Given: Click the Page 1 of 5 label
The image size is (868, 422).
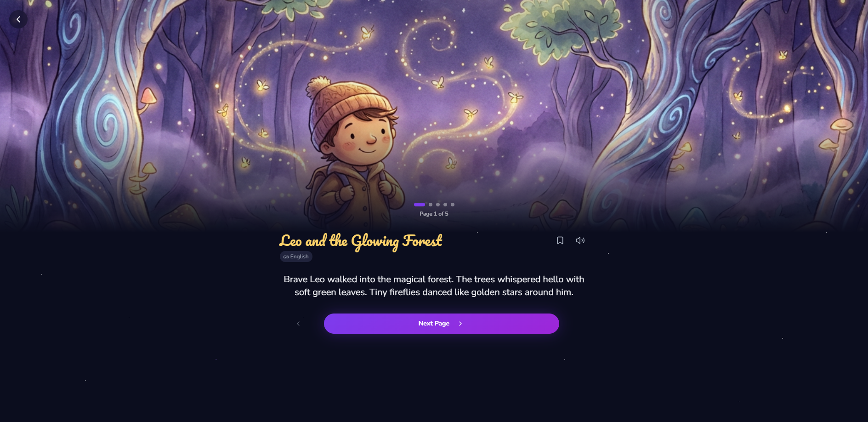Looking at the screenshot, I should click(434, 214).
